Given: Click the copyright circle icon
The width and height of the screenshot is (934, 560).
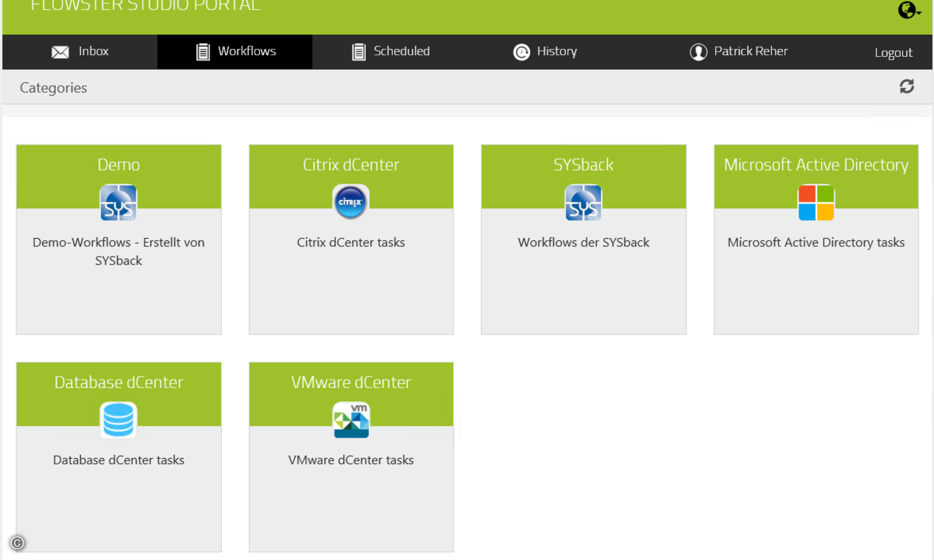Looking at the screenshot, I should [17, 544].
